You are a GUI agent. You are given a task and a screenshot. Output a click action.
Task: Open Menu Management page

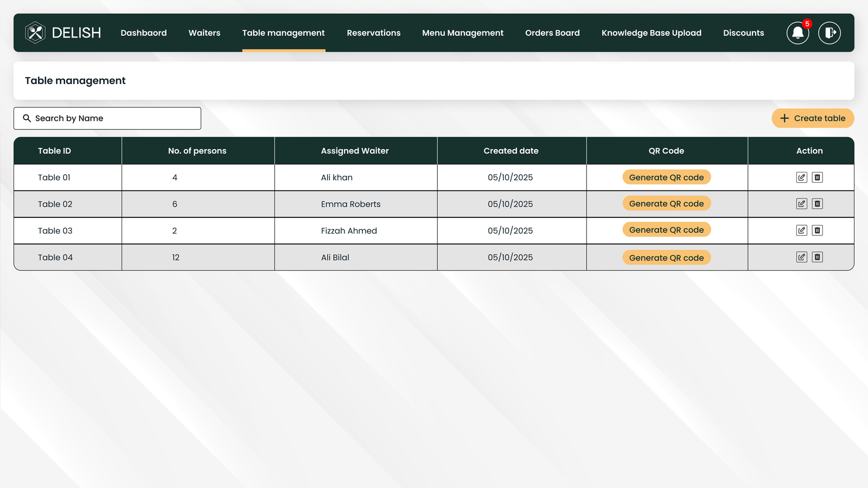[463, 33]
